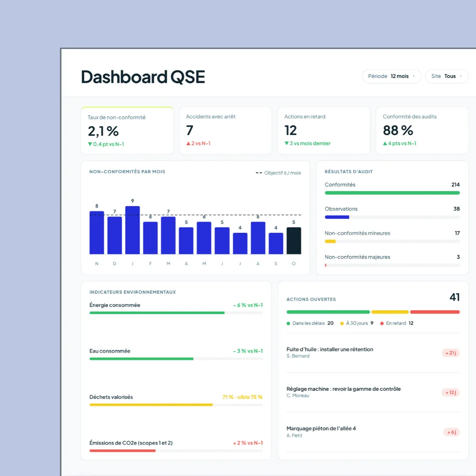Click the yellow À 30 jours legend dot
The height and width of the screenshot is (476, 476).
[342, 323]
